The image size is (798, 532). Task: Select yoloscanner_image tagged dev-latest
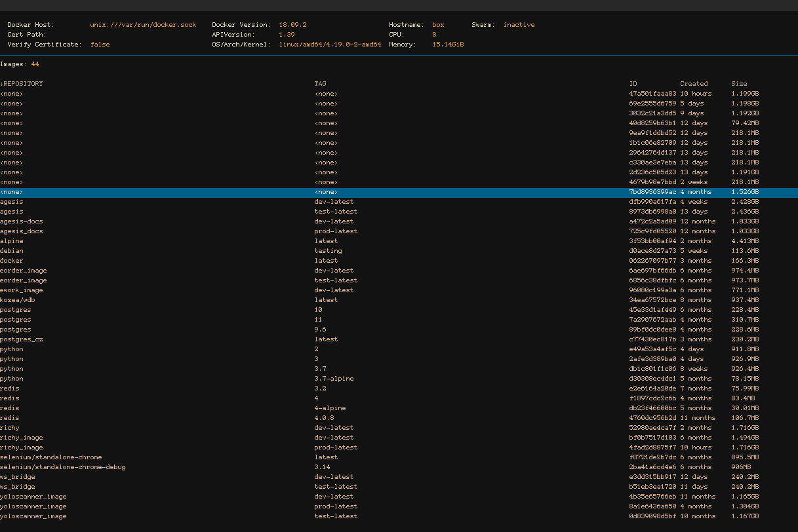[399, 497]
